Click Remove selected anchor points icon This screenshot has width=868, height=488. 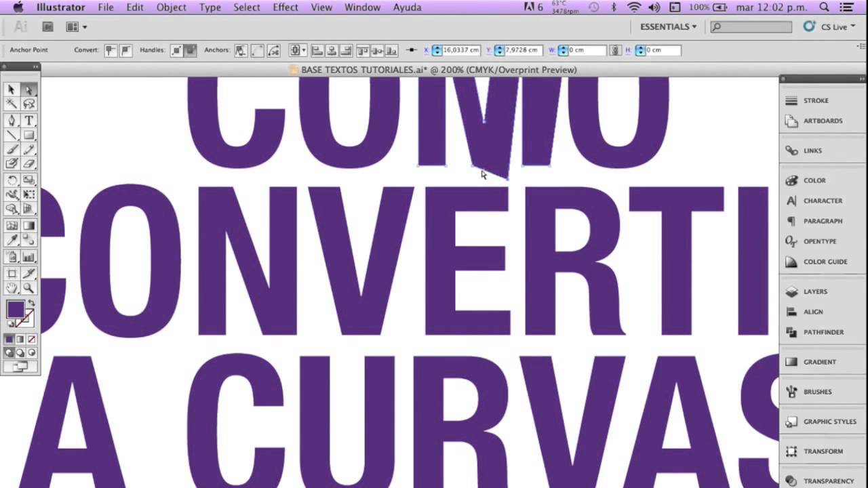click(240, 50)
